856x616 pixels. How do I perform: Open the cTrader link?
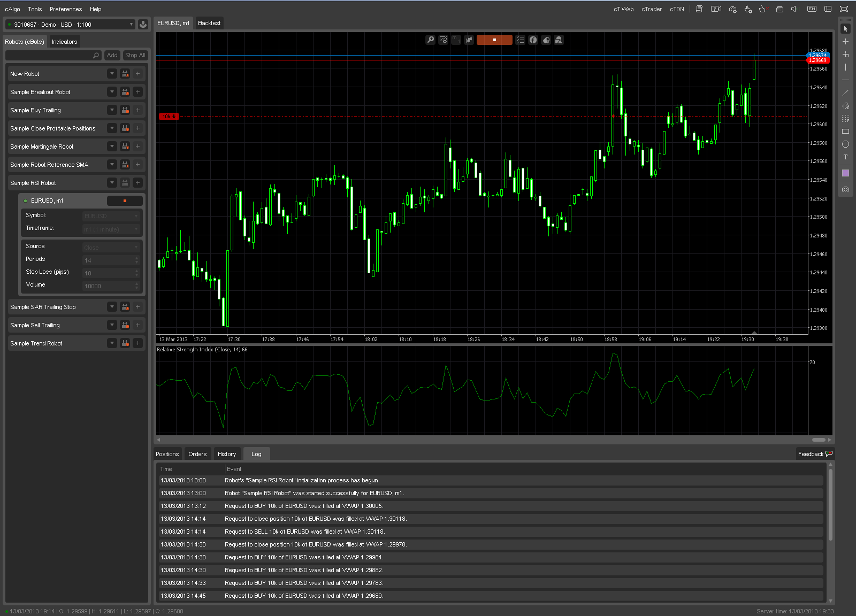[x=651, y=9]
